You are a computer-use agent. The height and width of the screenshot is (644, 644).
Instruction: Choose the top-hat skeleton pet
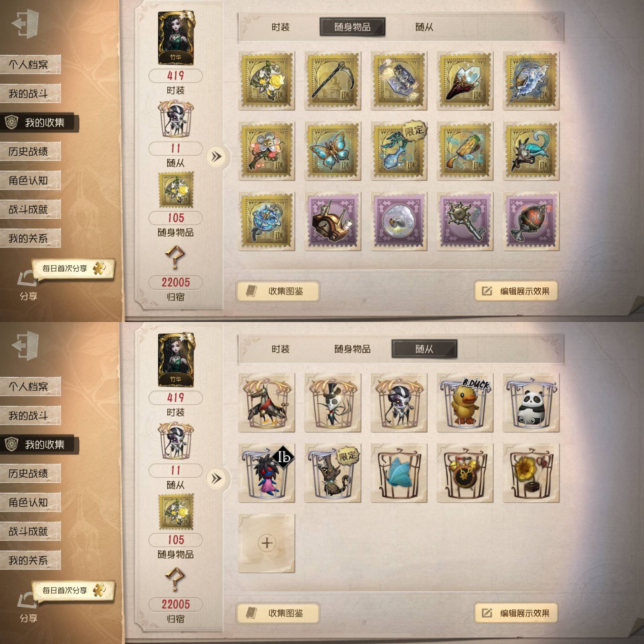point(332,403)
